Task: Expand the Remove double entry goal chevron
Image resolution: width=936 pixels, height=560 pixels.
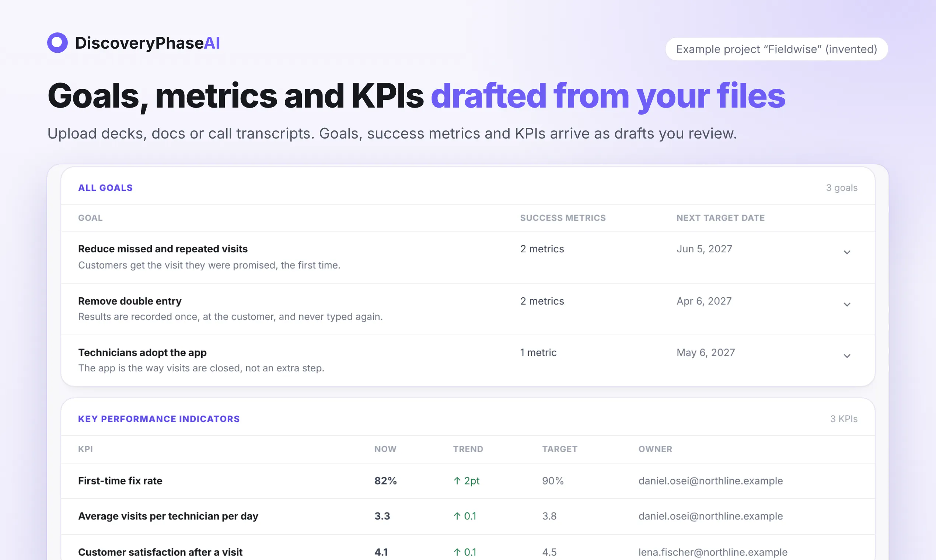Action: (x=847, y=304)
